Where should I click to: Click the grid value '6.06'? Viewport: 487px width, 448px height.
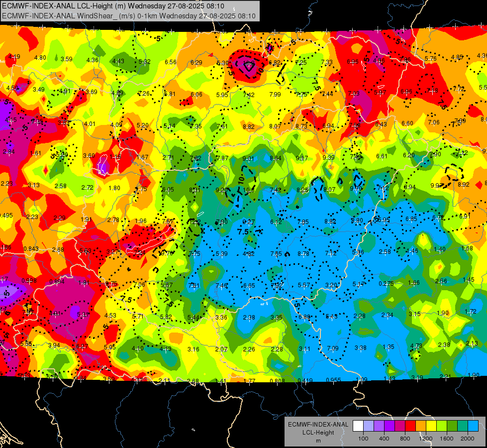click(196, 95)
